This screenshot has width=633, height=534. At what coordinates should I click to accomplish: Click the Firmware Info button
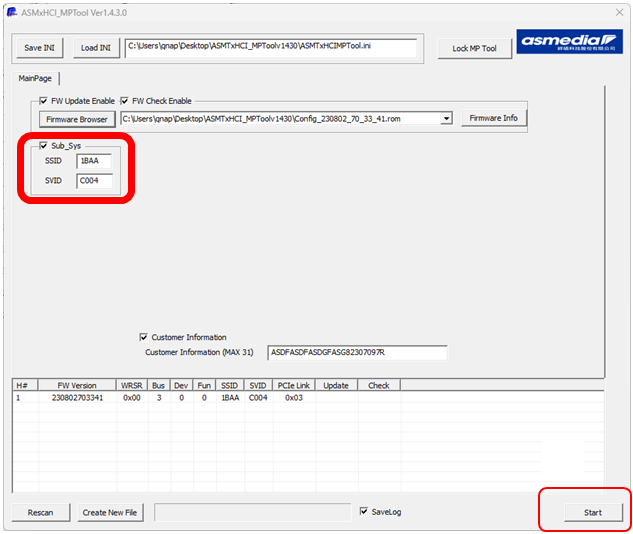pos(493,118)
